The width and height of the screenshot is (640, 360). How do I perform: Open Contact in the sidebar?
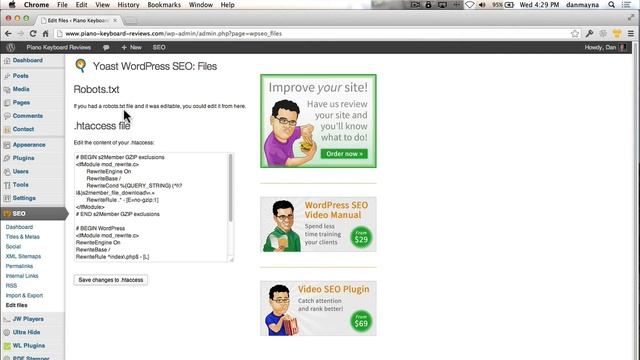[x=23, y=129]
